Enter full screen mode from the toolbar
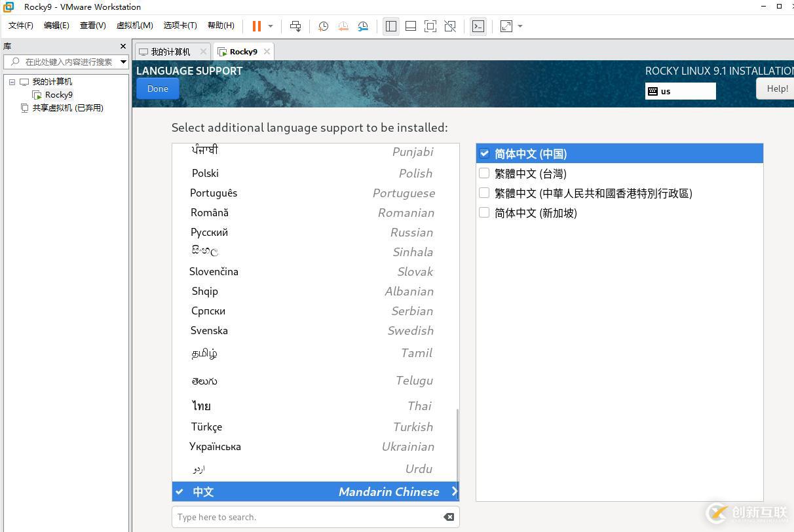Screen dimensions: 794x532 point(430,26)
